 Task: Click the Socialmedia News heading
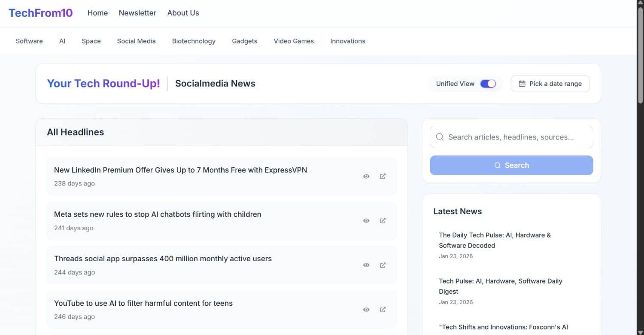[215, 84]
